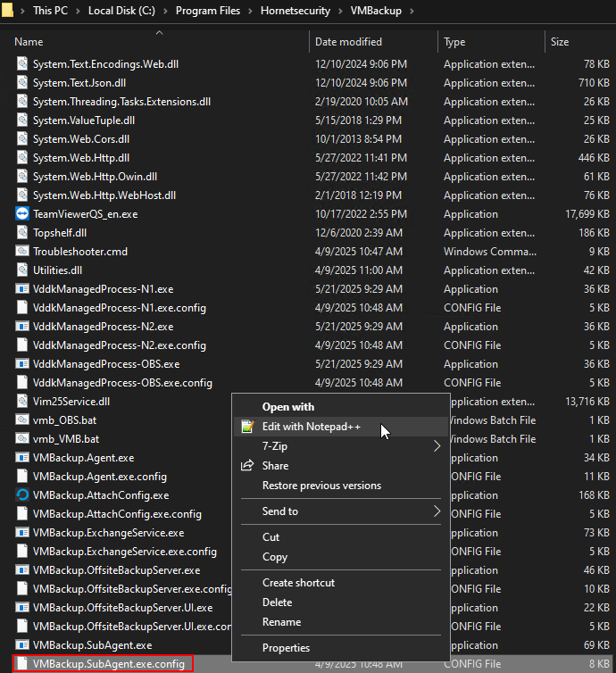Select Create shortcut in context menu

(341, 582)
